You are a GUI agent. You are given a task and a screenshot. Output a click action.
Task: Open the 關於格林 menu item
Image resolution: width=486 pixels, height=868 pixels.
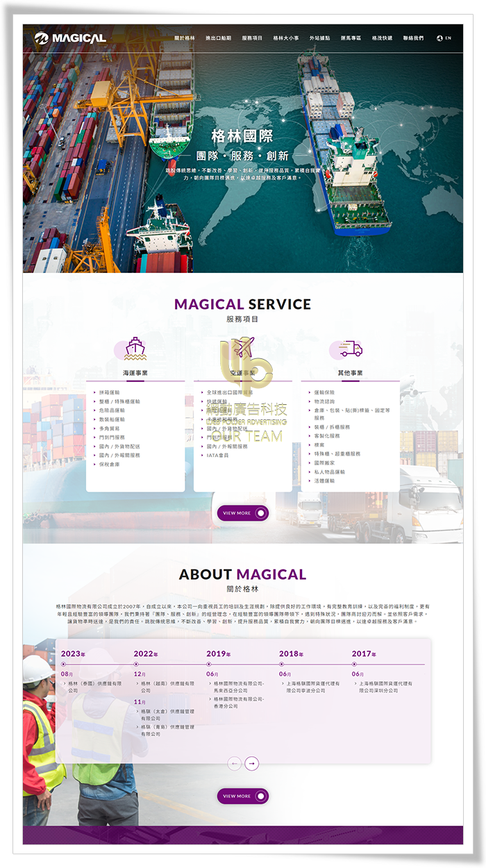185,38
